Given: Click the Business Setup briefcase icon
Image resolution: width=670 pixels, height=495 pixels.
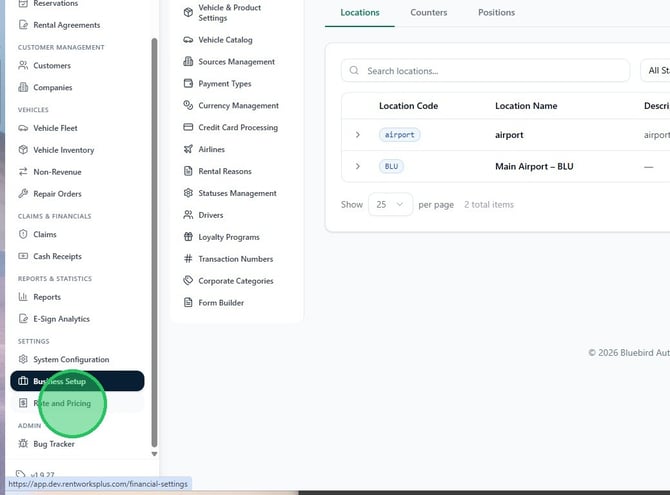Looking at the screenshot, I should coord(23,381).
